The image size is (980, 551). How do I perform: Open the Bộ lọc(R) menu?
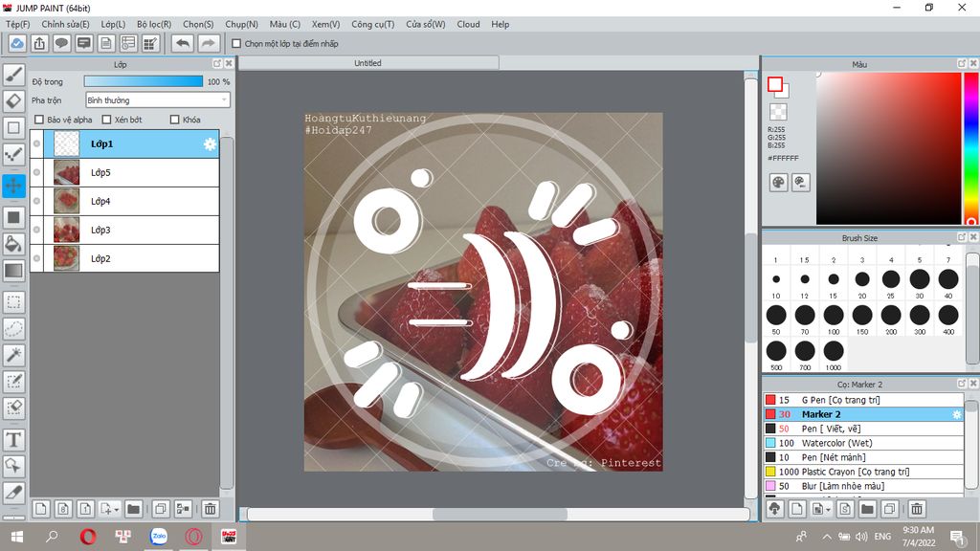154,24
